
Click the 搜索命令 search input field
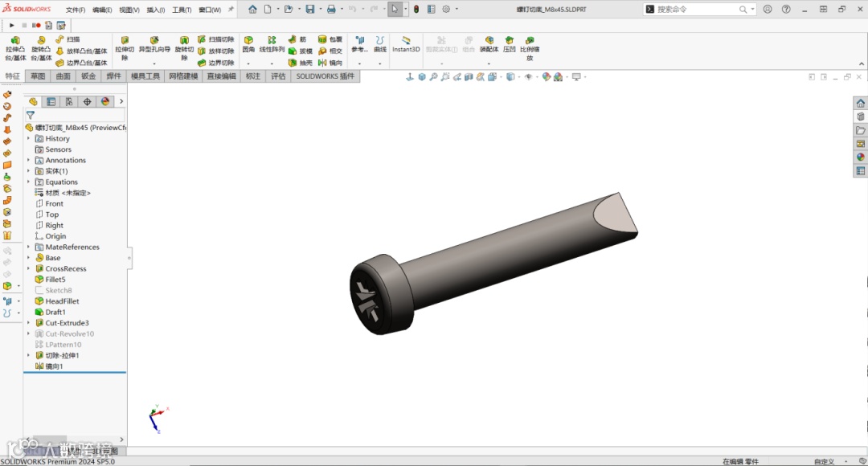(x=696, y=10)
